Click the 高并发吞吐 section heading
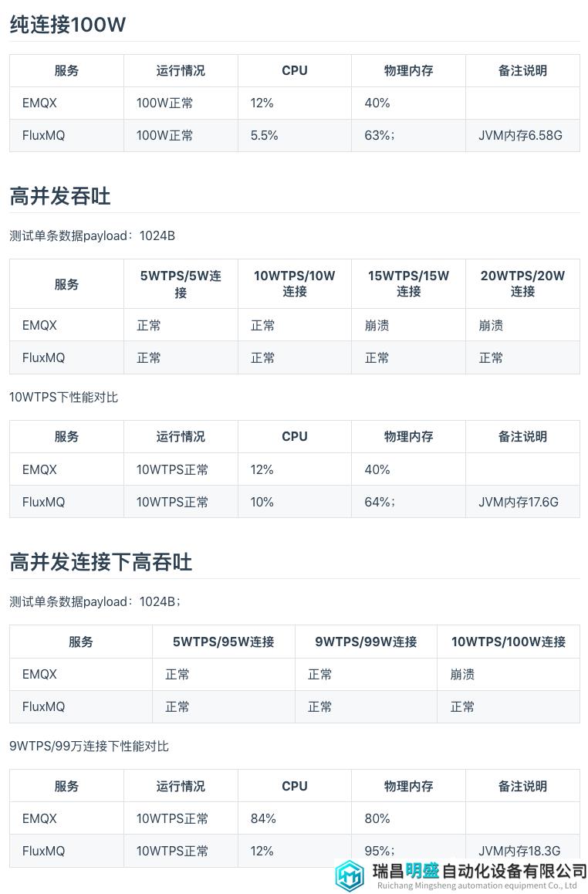588x894 pixels. tap(60, 196)
